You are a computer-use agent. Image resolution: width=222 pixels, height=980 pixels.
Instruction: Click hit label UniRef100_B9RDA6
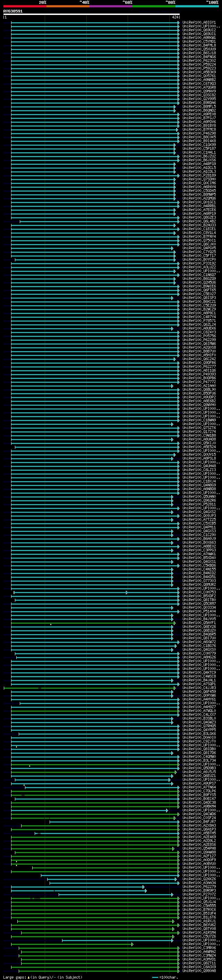(199, 103)
